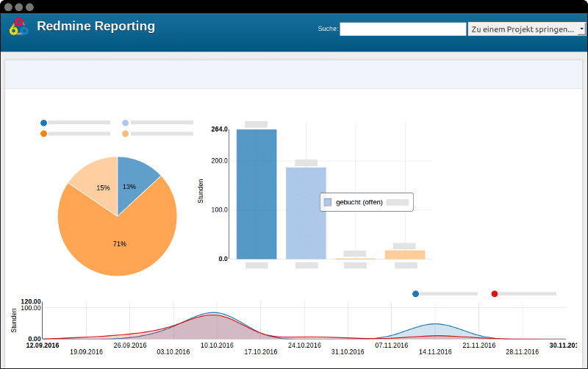Click the 12.09.2016 start date label
Screen dimensions: 588x369
[x=43, y=345]
